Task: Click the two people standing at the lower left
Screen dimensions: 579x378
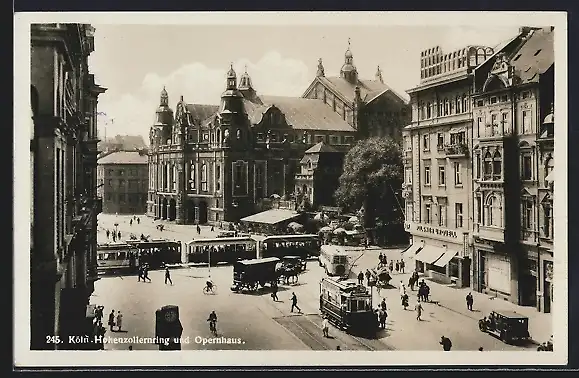Action: (116, 320)
